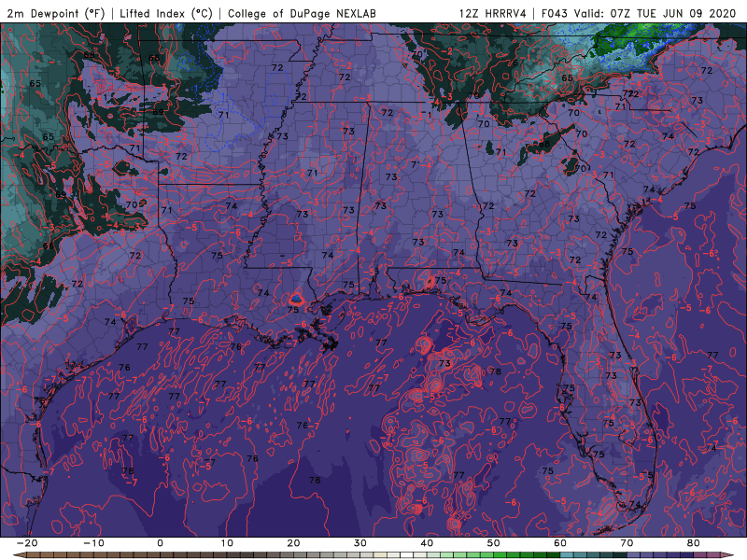
Task: Click the "F043" forecast hour text
Action: [x=555, y=13]
